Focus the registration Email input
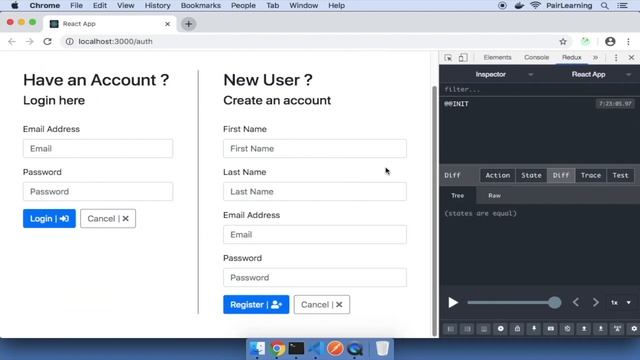This screenshot has height=360, width=640. [x=315, y=235]
